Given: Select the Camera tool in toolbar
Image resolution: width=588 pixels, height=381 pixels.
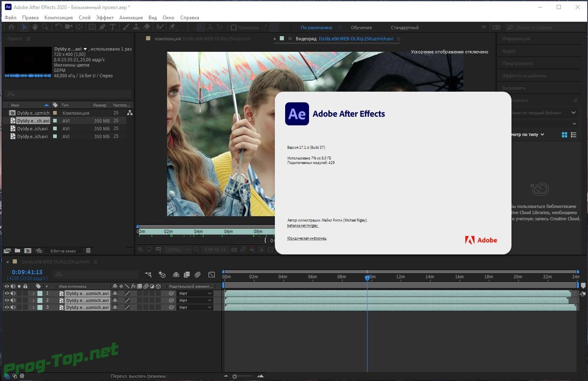Looking at the screenshot, I should click(68, 27).
